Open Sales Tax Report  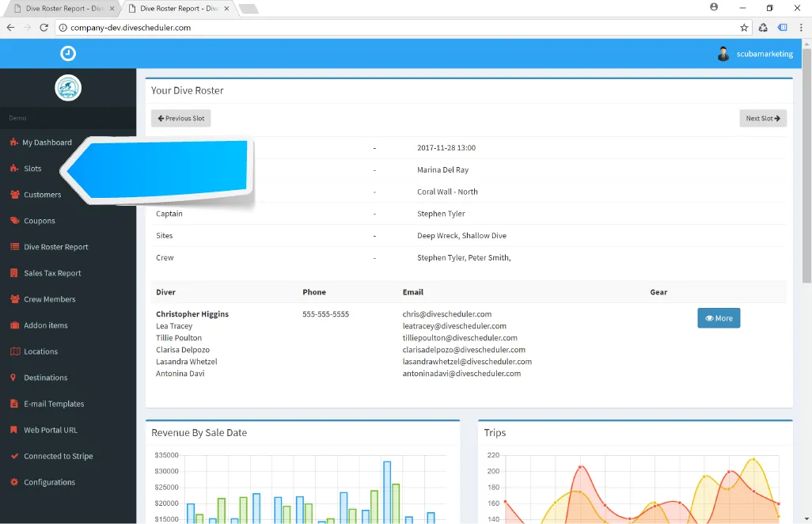pyautogui.click(x=52, y=273)
